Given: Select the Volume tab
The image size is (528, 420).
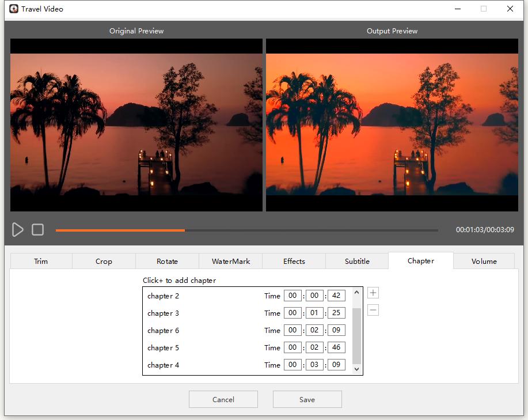Looking at the screenshot, I should tap(484, 261).
